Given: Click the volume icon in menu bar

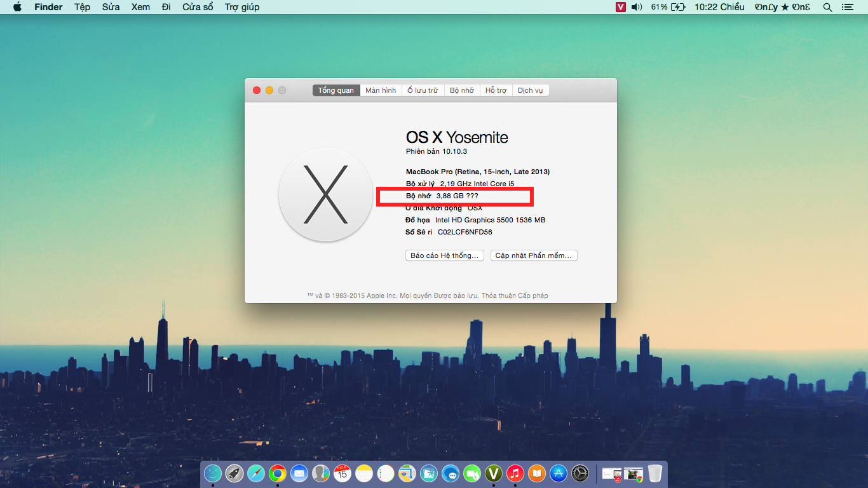Looking at the screenshot, I should click(x=637, y=7).
